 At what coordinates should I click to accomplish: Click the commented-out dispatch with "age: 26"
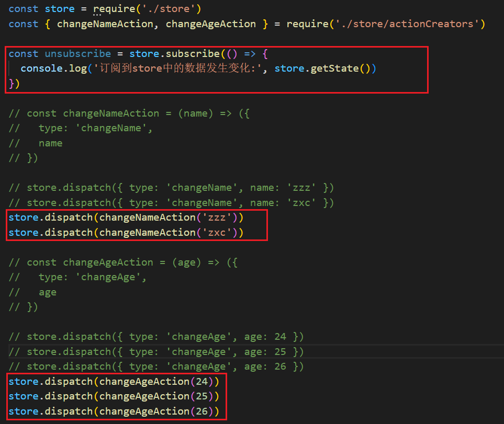click(x=156, y=366)
